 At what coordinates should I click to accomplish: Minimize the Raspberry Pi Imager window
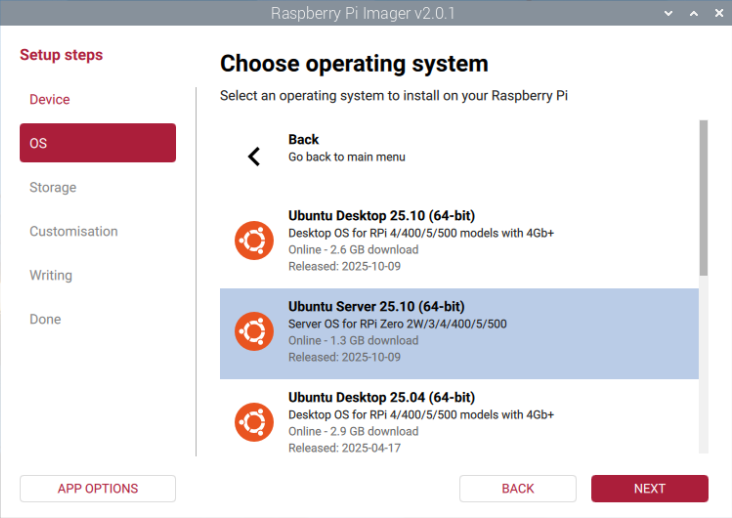[x=669, y=13]
